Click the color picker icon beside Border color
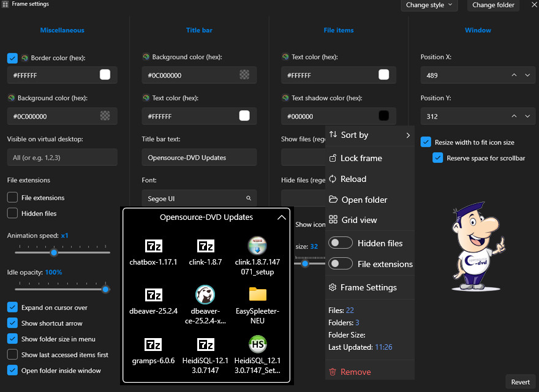 tap(25, 58)
